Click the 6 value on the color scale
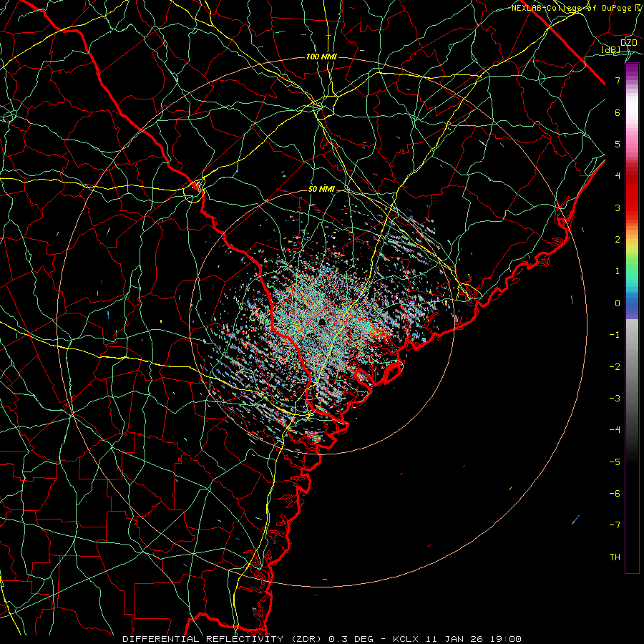The width and height of the screenshot is (644, 644). pyautogui.click(x=618, y=112)
